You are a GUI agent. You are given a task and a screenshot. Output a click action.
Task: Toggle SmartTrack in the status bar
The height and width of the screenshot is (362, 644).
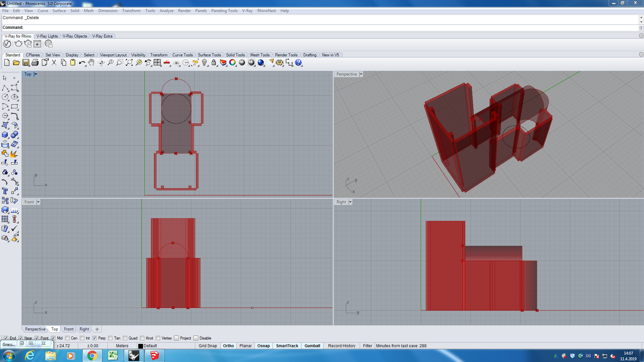[x=287, y=346]
